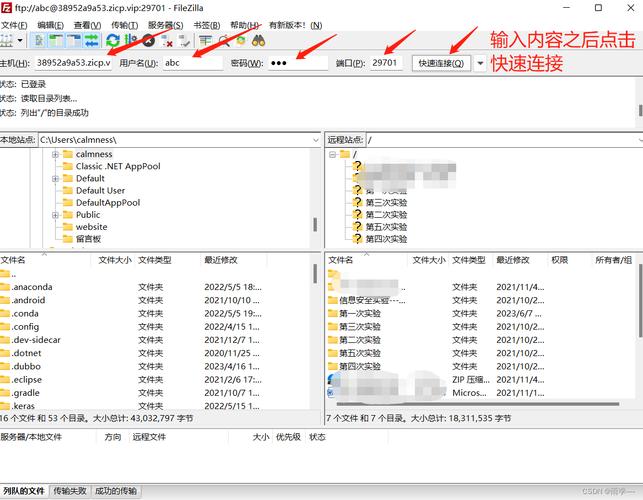Go to parent folder '..' in local list

(x=156, y=274)
